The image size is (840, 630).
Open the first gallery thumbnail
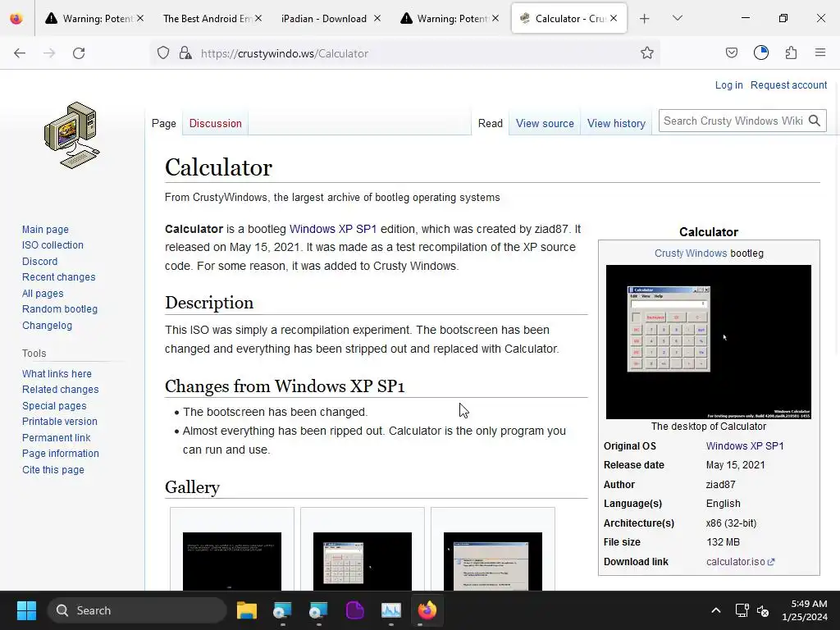(232, 561)
